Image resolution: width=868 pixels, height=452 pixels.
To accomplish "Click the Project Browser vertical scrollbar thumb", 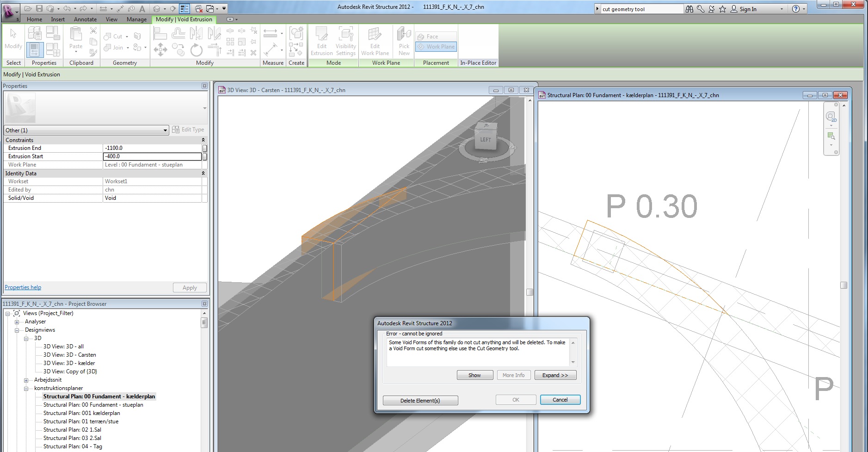I will 204,322.
